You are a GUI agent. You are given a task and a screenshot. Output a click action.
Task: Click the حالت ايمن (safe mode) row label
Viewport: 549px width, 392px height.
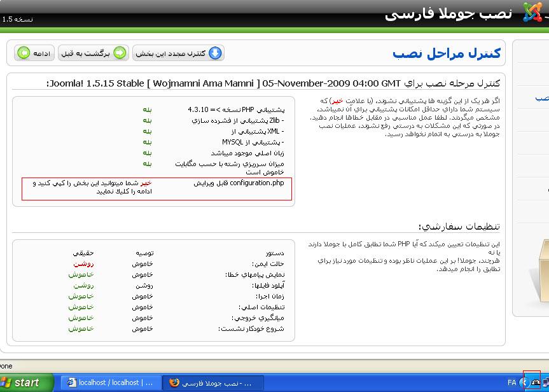[x=268, y=264]
